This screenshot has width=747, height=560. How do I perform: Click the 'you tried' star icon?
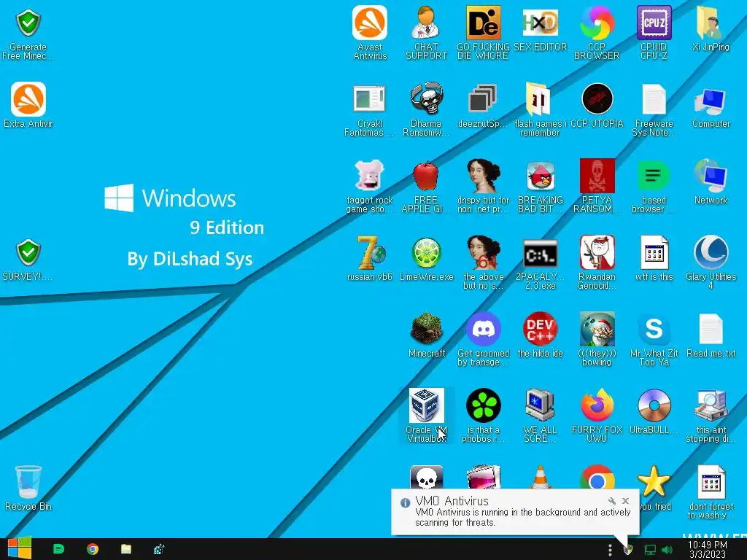[x=654, y=482]
